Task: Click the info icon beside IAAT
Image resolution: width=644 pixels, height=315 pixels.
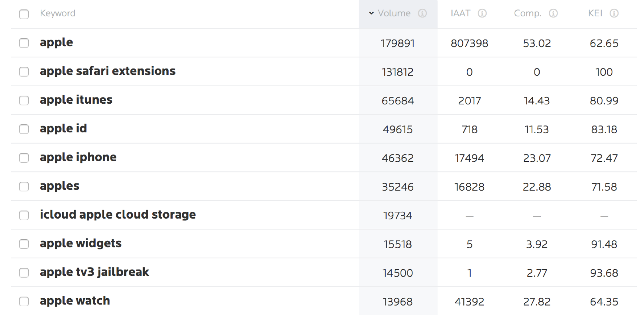Action: point(482,13)
